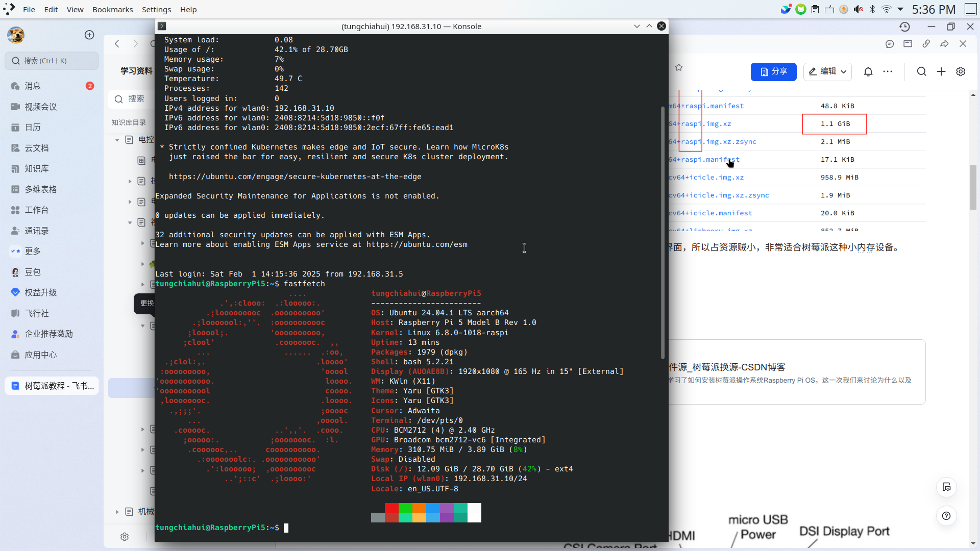Open the Wi-Fi icon in system tray

tap(887, 9)
